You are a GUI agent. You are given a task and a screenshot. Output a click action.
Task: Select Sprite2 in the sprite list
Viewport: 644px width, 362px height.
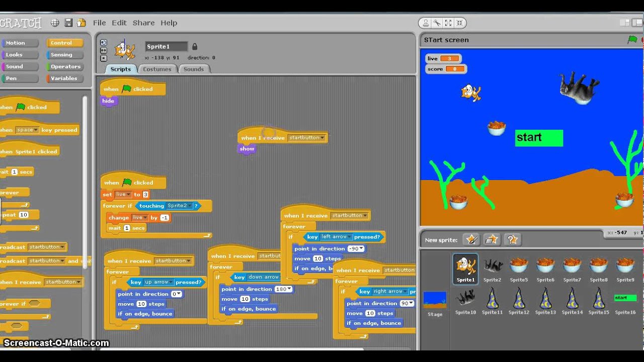pyautogui.click(x=492, y=269)
